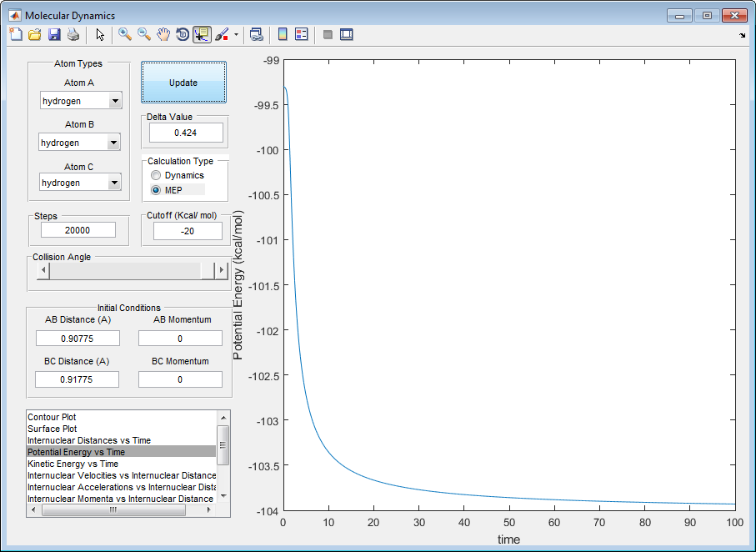Click the New Figure icon

tap(16, 34)
